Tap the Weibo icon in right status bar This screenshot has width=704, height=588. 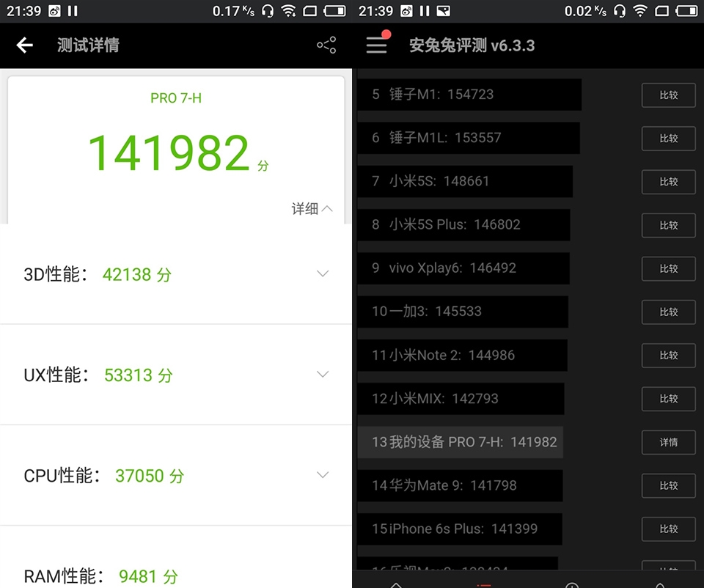click(406, 11)
